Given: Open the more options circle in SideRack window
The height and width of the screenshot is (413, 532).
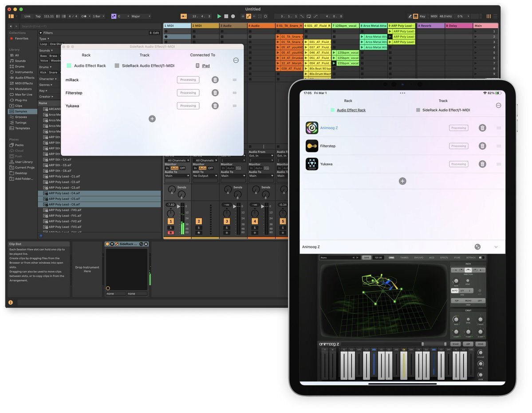Looking at the screenshot, I should pyautogui.click(x=236, y=60).
